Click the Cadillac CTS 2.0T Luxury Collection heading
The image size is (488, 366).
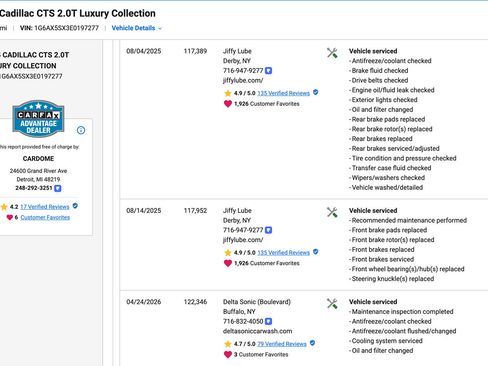[78, 13]
